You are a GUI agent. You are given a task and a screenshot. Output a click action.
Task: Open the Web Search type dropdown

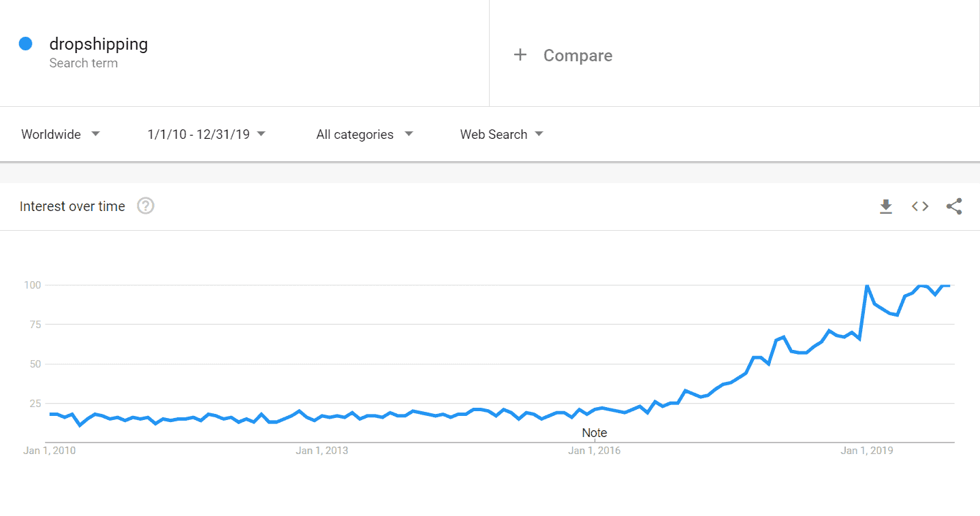(x=501, y=134)
